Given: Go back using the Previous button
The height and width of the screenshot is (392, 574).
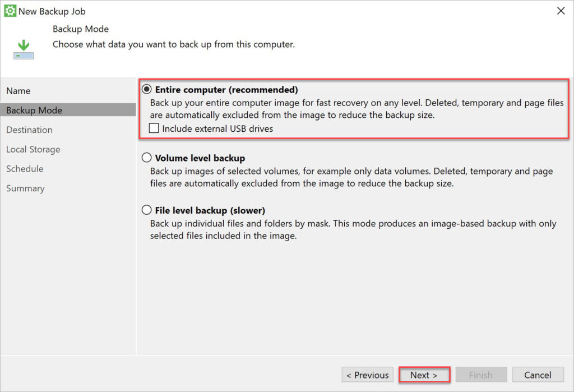Looking at the screenshot, I should tap(367, 375).
